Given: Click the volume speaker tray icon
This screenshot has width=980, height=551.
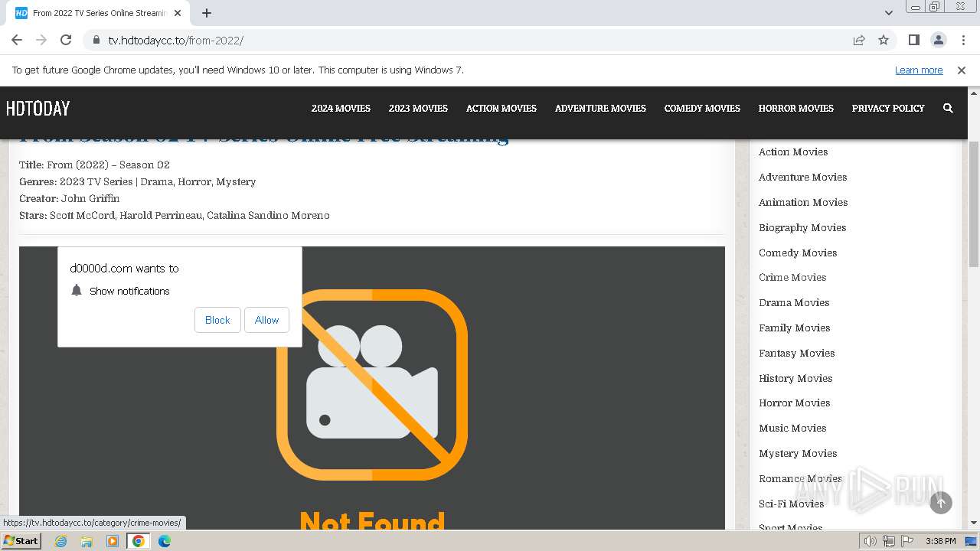Looking at the screenshot, I should click(870, 541).
